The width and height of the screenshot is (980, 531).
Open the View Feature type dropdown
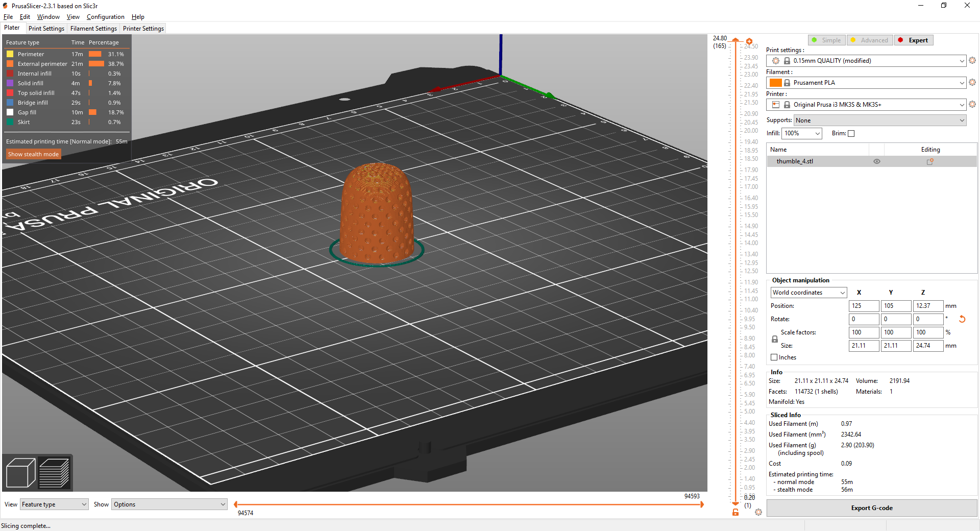[x=54, y=504]
